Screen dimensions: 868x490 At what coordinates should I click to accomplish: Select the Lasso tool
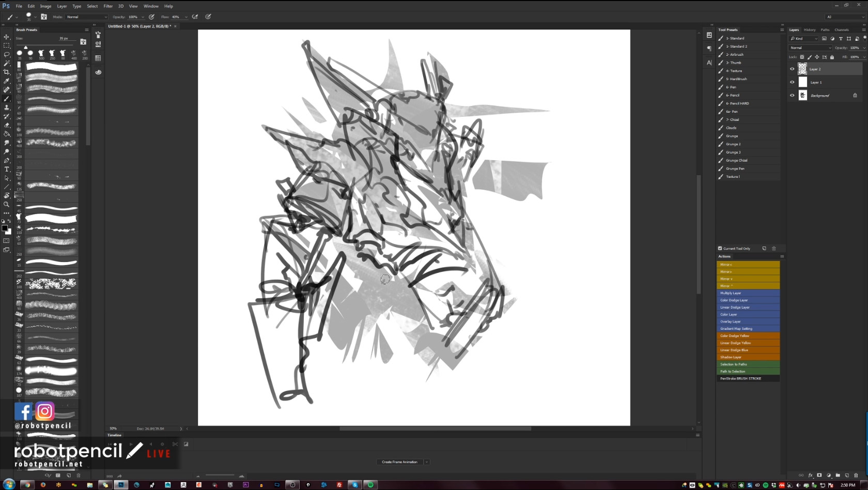point(7,54)
